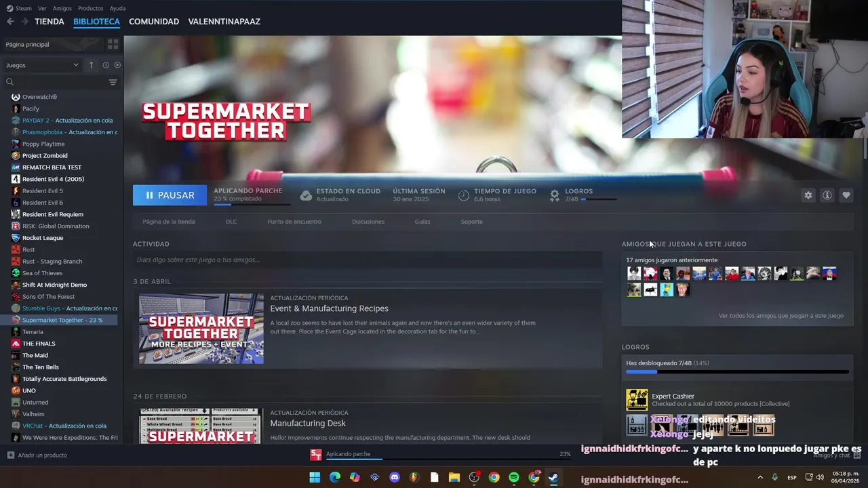Open game info icon
Viewport: 868px width, 488px height.
pyautogui.click(x=827, y=195)
